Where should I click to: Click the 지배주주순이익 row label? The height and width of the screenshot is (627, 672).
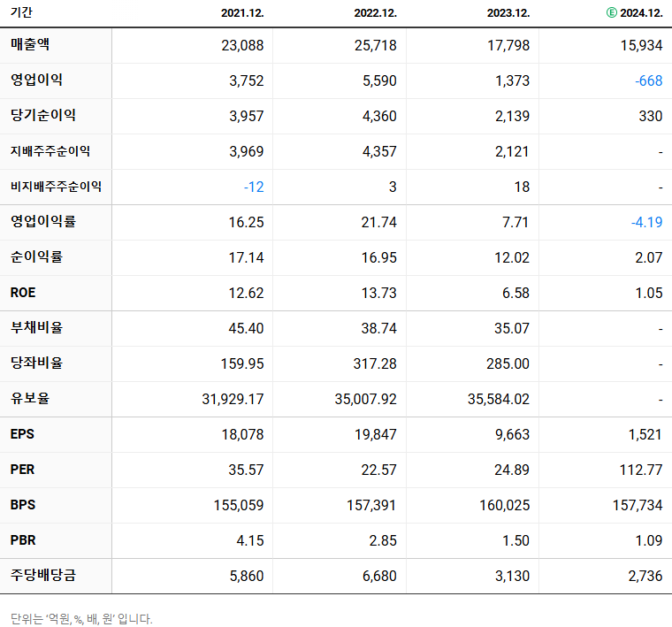(x=50, y=151)
